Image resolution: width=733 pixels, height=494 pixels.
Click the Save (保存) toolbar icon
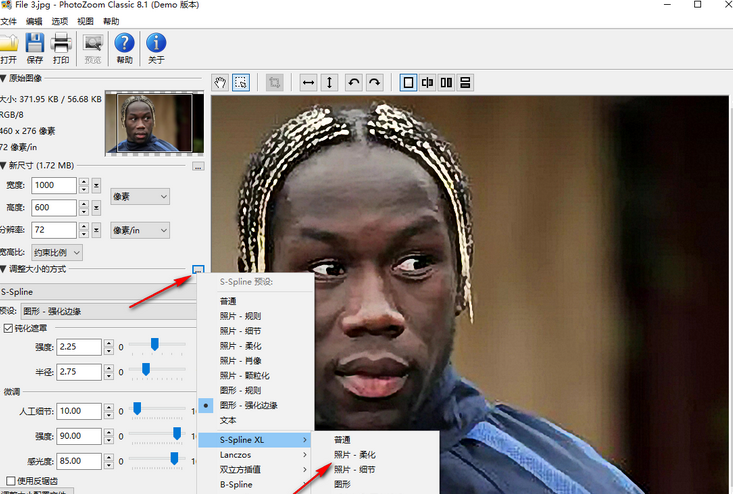(x=35, y=47)
